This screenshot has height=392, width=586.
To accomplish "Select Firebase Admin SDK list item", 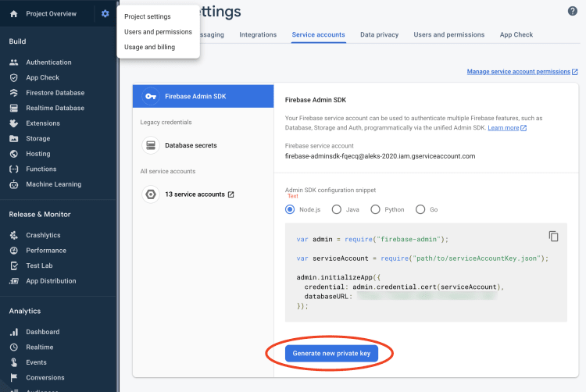I will tap(203, 96).
